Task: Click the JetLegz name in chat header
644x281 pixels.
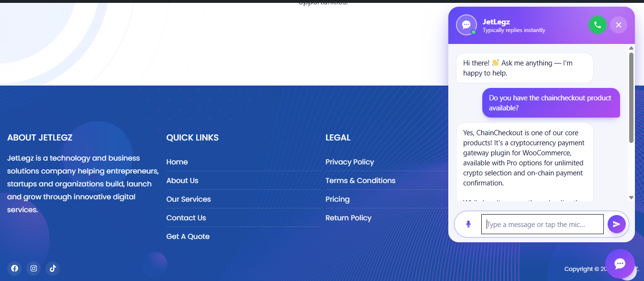Action: (496, 22)
